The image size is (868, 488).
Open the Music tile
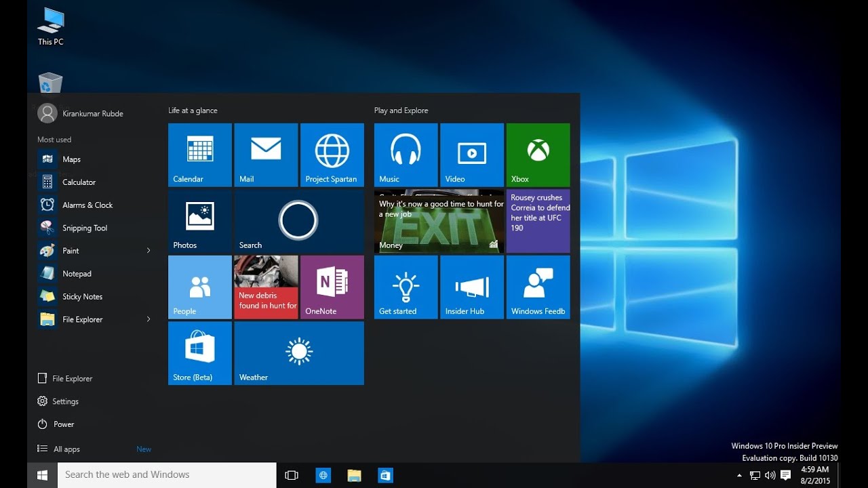tap(406, 155)
